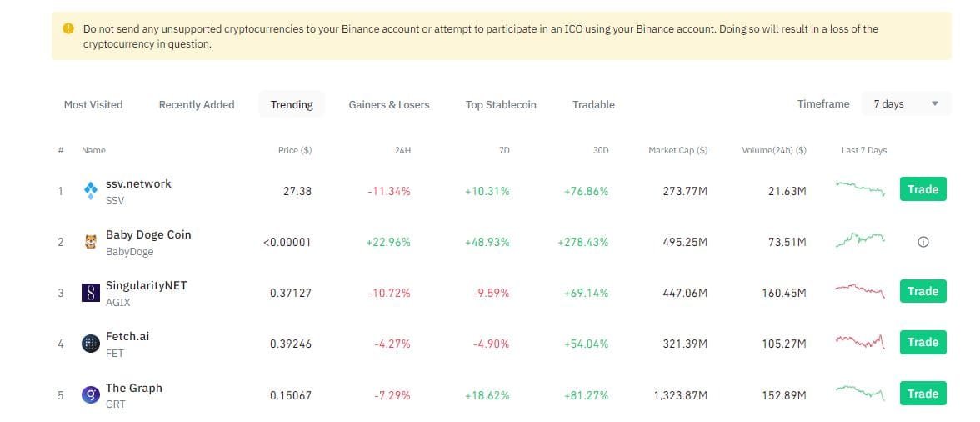Click the Fetch.ai coin logo icon
Image resolution: width=980 pixels, height=422 pixels.
coord(91,344)
